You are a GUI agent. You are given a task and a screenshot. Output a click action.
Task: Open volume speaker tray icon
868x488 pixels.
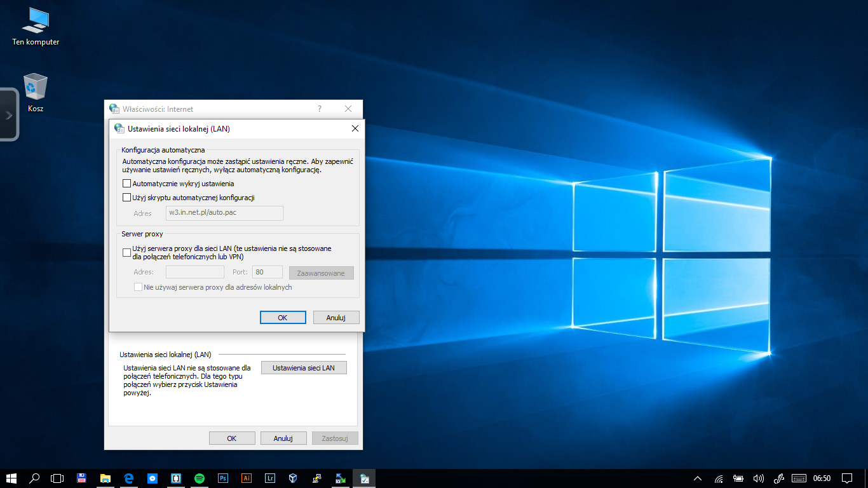click(758, 478)
